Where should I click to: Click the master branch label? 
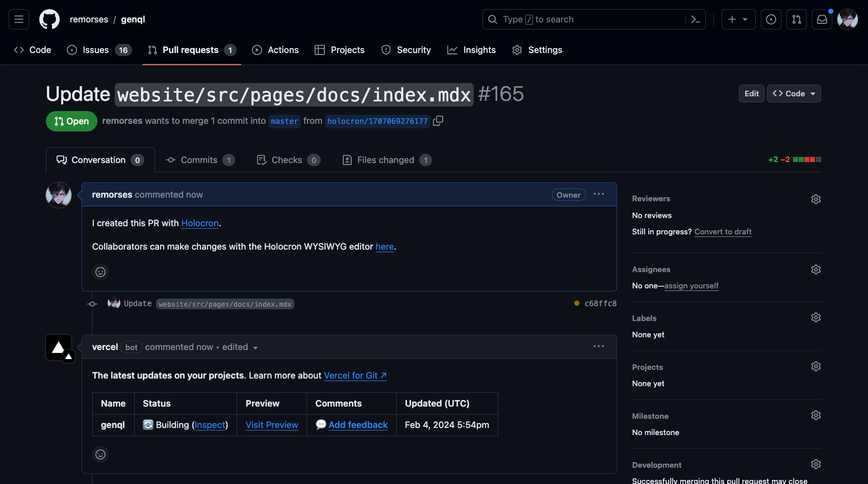(x=285, y=121)
